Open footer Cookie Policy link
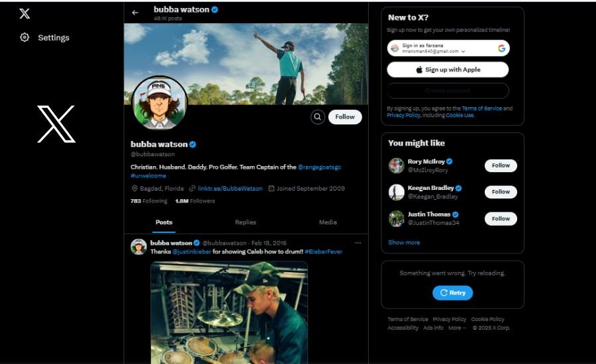 pos(487,319)
